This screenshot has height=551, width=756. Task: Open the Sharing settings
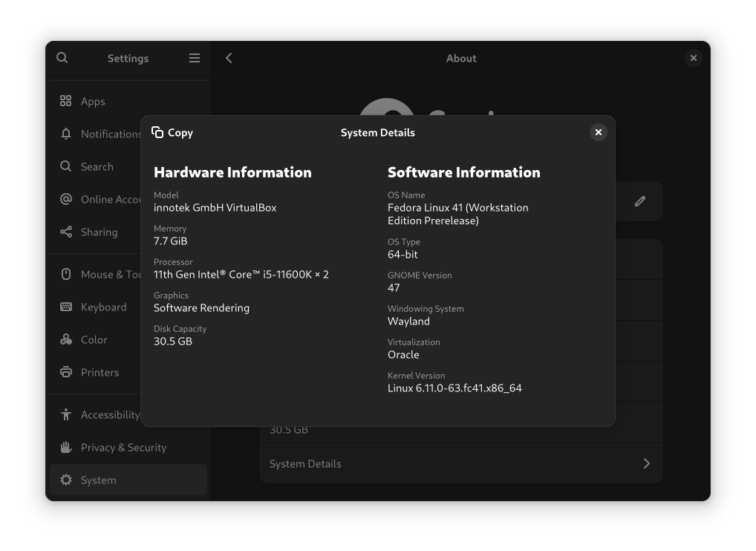tap(99, 232)
